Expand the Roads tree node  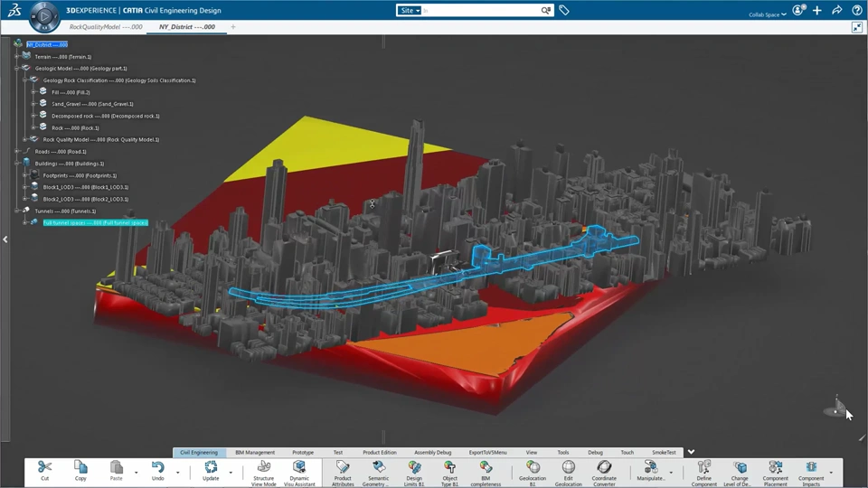[17, 152]
